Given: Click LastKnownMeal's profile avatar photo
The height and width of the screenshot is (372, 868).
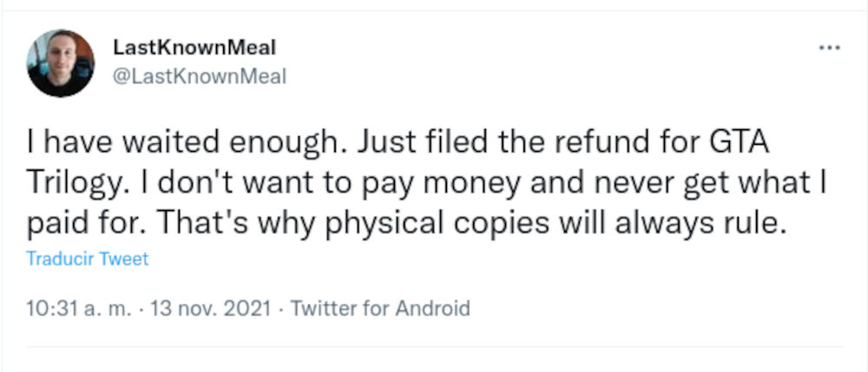Looking at the screenshot, I should click(61, 62).
